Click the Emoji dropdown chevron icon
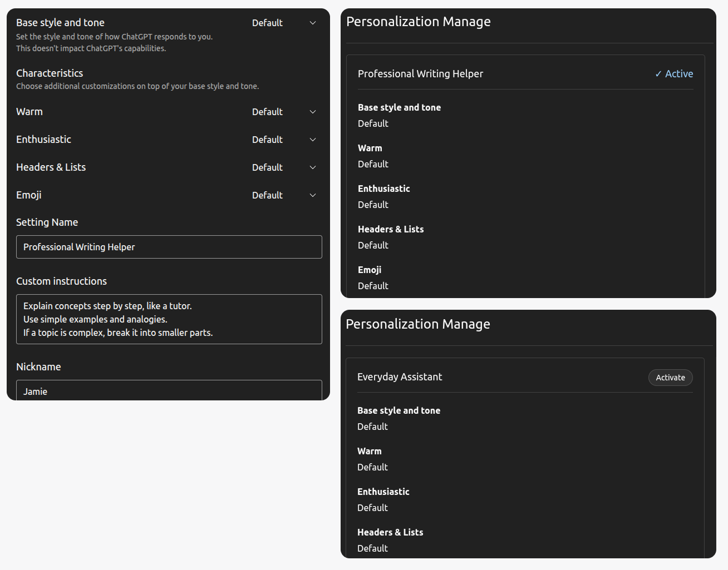The width and height of the screenshot is (728, 570). [313, 195]
